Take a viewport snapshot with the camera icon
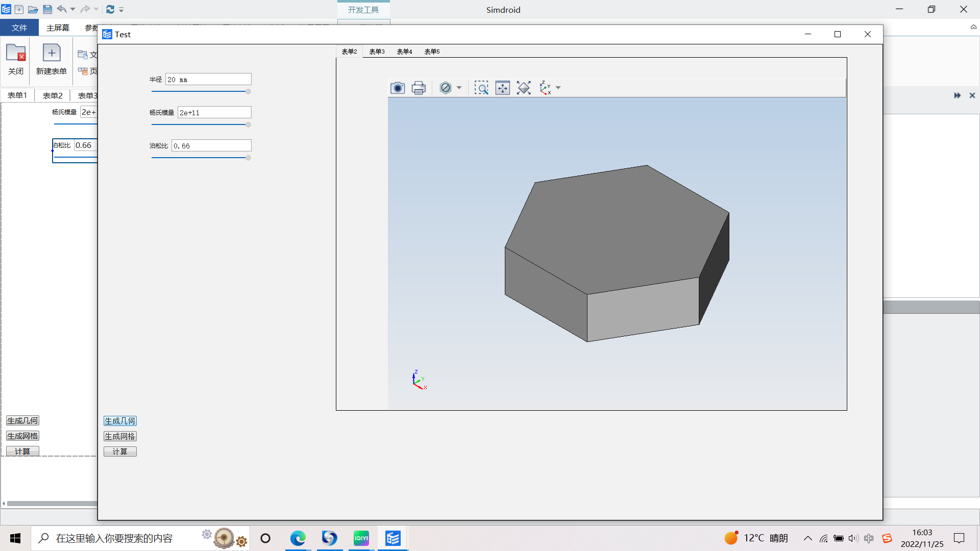 tap(397, 88)
